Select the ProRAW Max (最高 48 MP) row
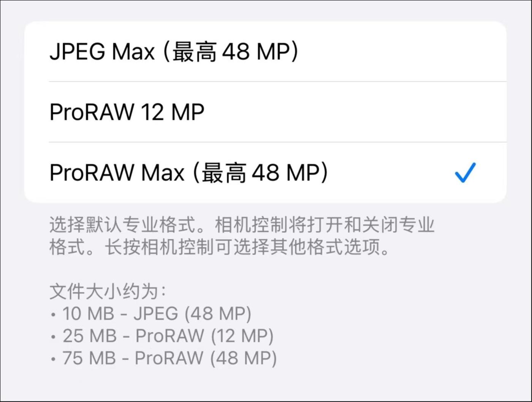Screen dimensions: 532x402 pos(265,172)
